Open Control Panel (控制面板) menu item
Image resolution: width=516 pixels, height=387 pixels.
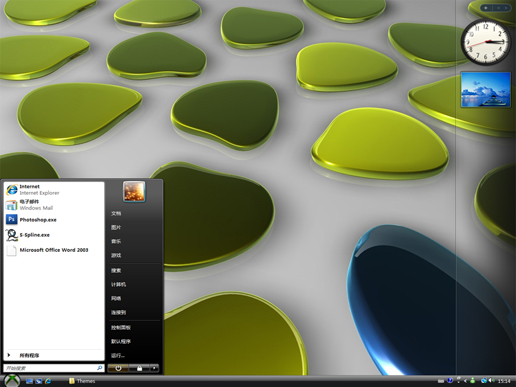121,327
